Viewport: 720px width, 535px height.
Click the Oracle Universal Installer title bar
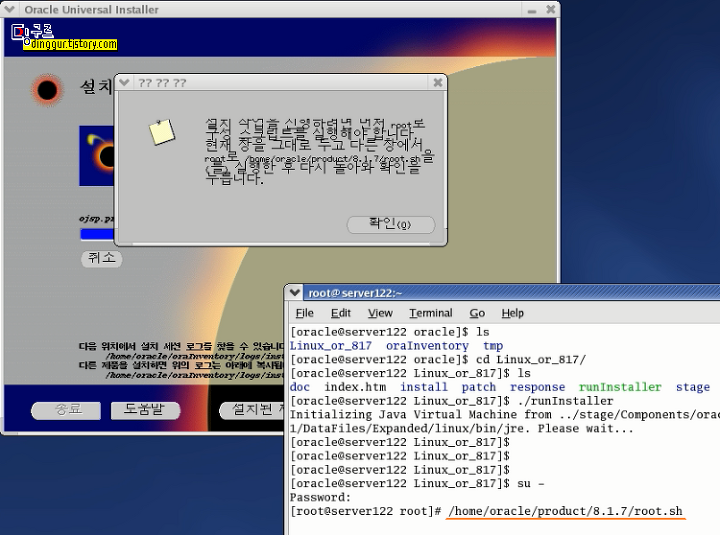point(271,9)
